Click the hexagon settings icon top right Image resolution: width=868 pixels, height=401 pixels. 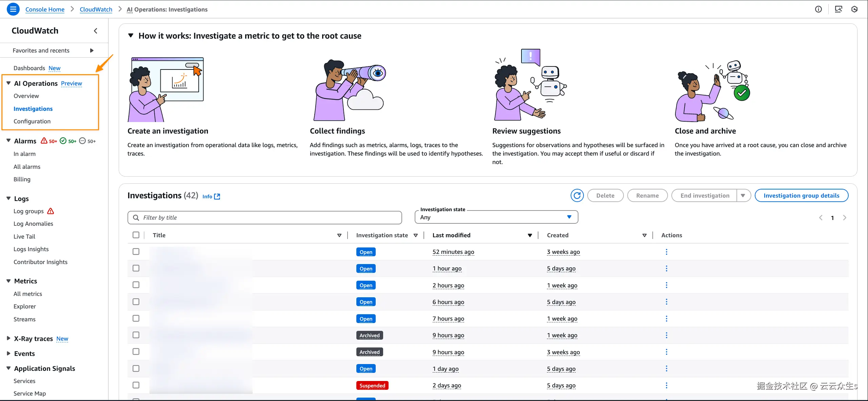[854, 9]
